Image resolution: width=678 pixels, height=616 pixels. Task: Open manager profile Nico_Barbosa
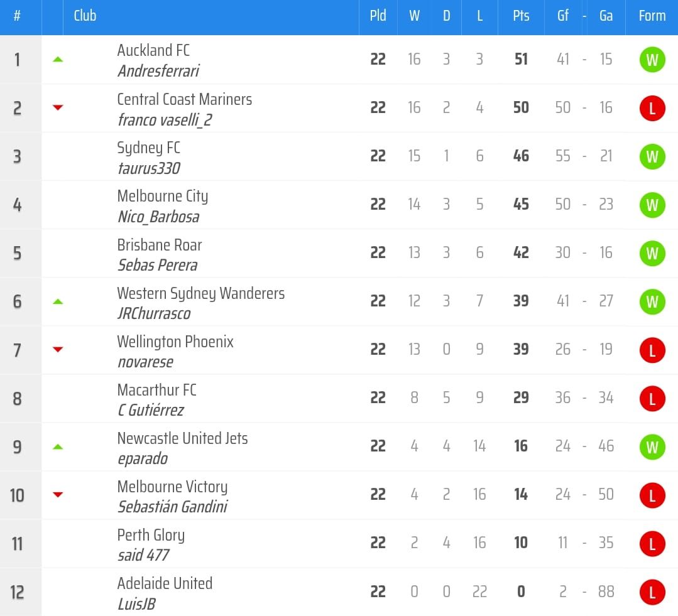tap(158, 217)
